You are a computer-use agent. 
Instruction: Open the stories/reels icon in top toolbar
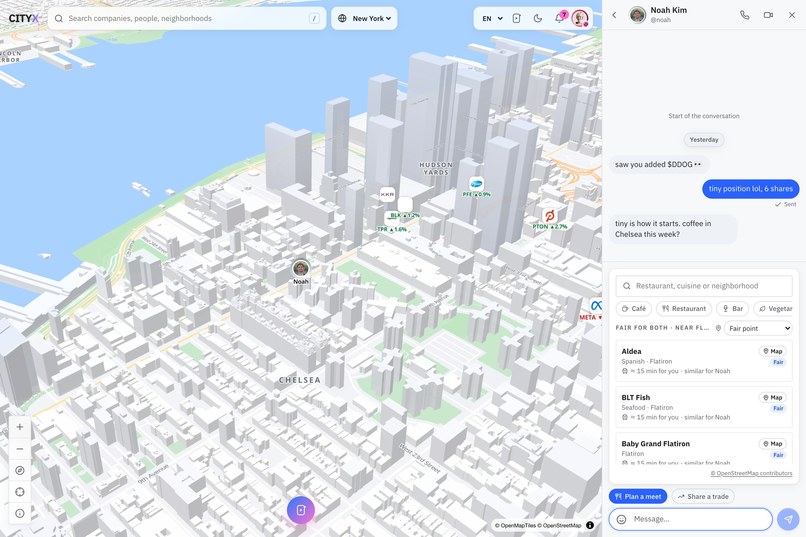[x=517, y=18]
